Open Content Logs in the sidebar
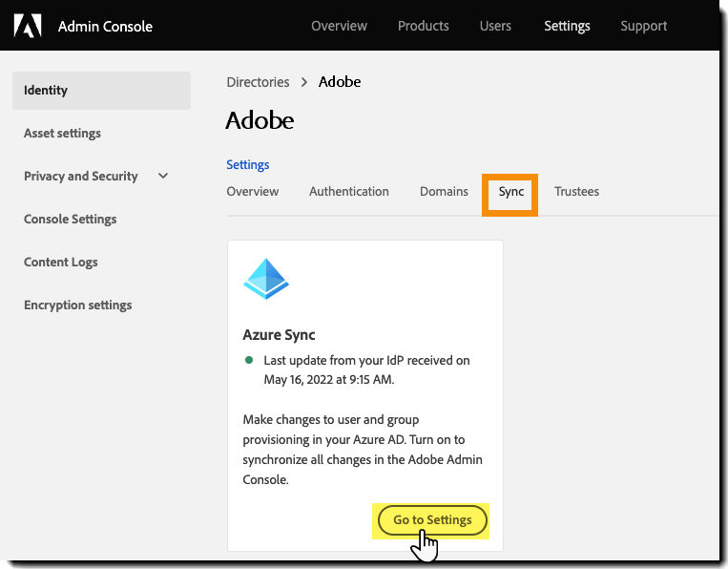728x569 pixels. click(x=60, y=263)
